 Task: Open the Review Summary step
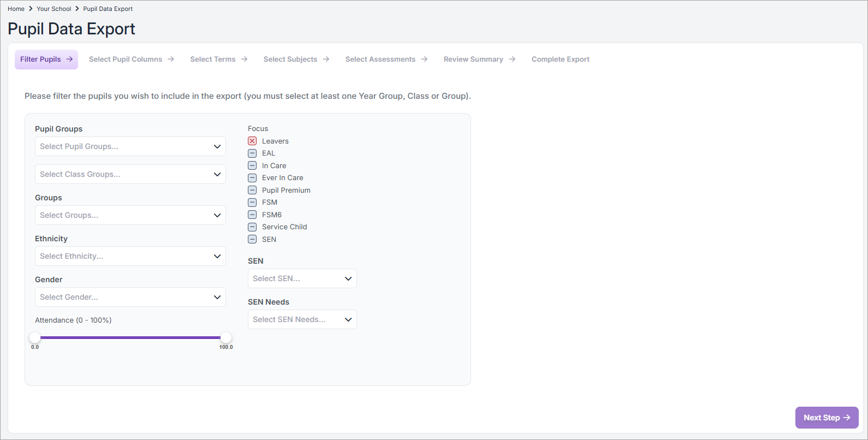(x=473, y=60)
